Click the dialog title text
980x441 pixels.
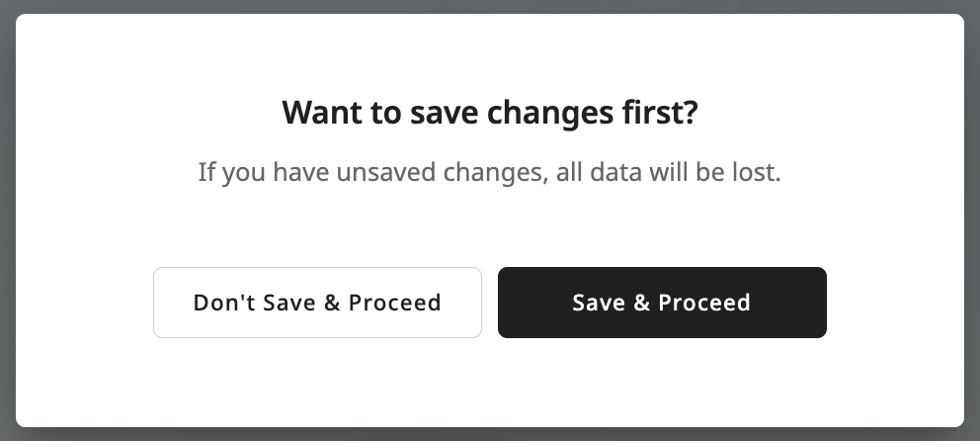coord(489,113)
